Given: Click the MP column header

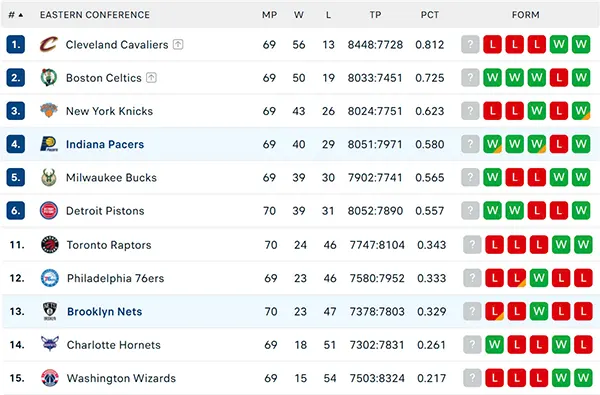Looking at the screenshot, I should [x=269, y=15].
